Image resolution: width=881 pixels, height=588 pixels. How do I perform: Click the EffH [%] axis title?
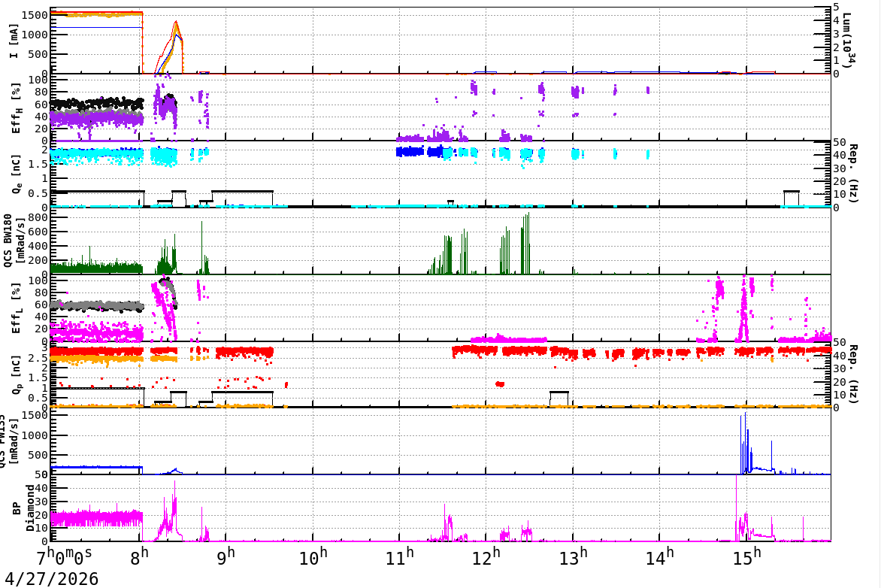pyautogui.click(x=16, y=108)
